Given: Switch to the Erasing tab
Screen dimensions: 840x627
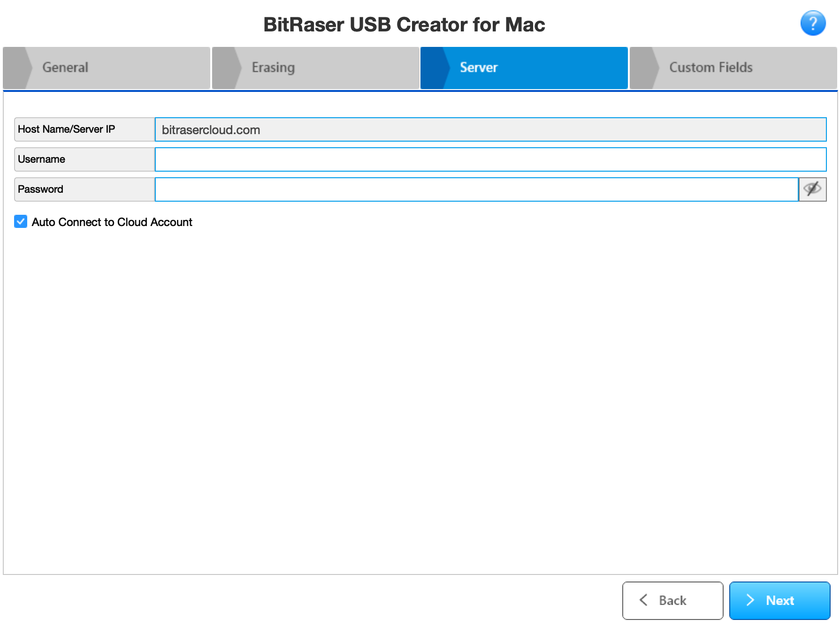Looking at the screenshot, I should (x=316, y=68).
